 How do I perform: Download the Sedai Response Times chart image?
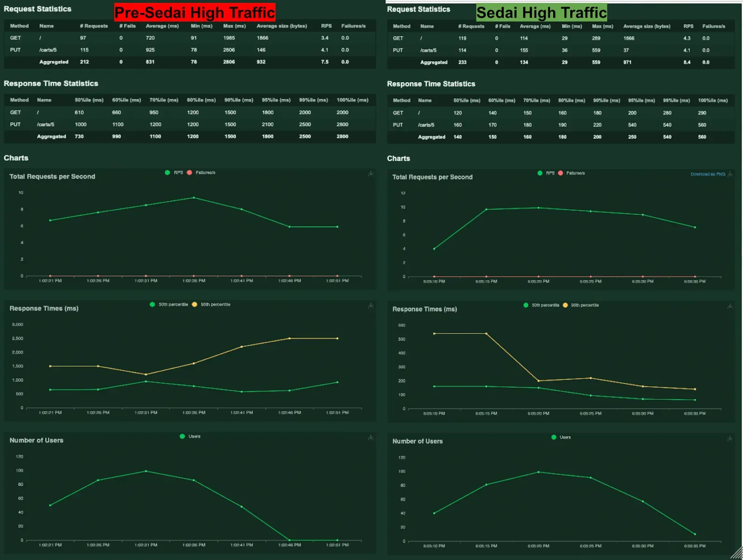tap(730, 306)
